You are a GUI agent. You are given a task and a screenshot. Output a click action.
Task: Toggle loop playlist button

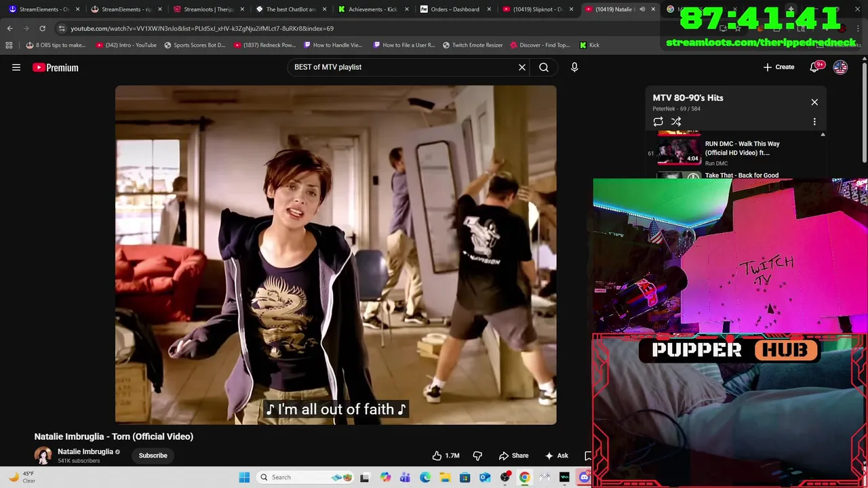click(x=658, y=121)
